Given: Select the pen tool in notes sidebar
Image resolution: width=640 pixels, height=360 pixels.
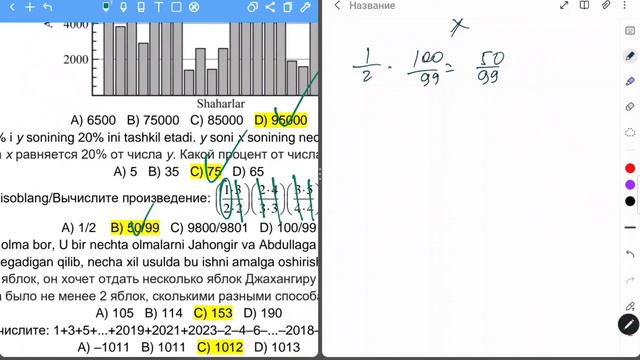Looking at the screenshot, I should pos(630,56).
